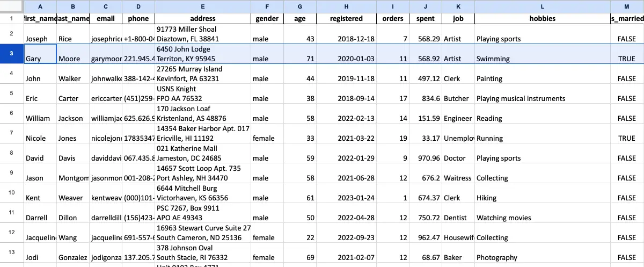Select the spent value '970.96'
This screenshot has height=267, width=644.
click(426, 153)
